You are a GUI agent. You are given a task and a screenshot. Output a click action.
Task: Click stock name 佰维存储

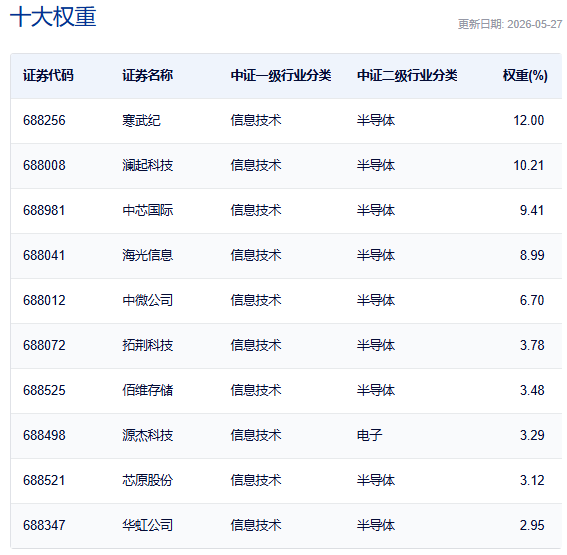[148, 390]
